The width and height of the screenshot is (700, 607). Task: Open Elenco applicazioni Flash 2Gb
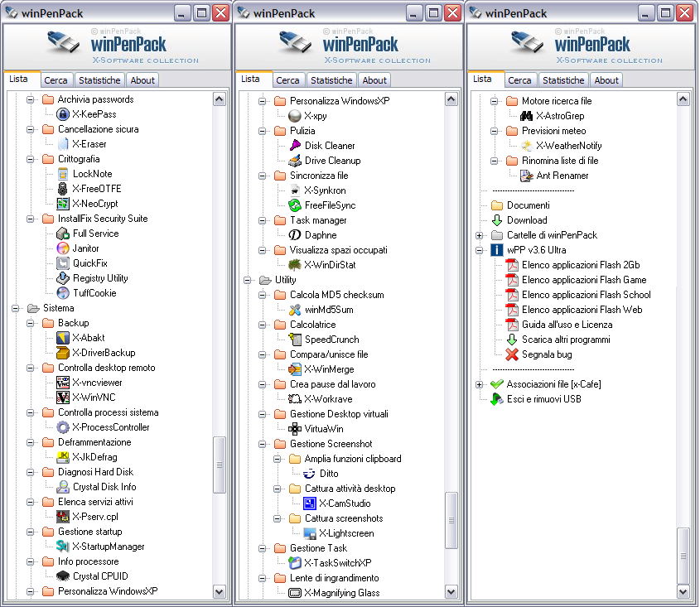[581, 265]
